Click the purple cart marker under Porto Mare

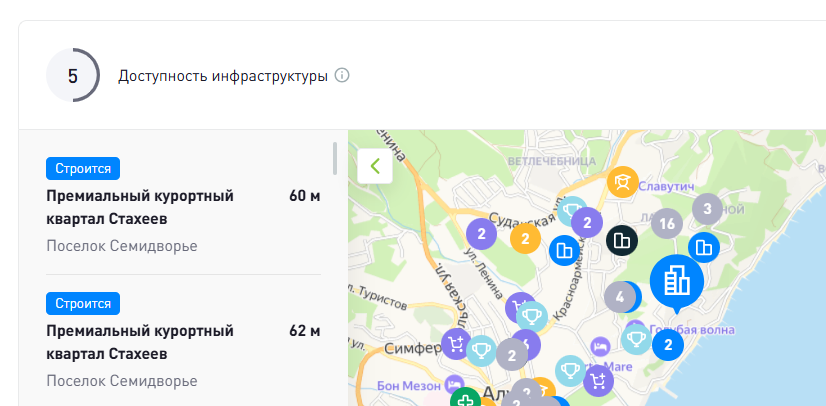(599, 380)
